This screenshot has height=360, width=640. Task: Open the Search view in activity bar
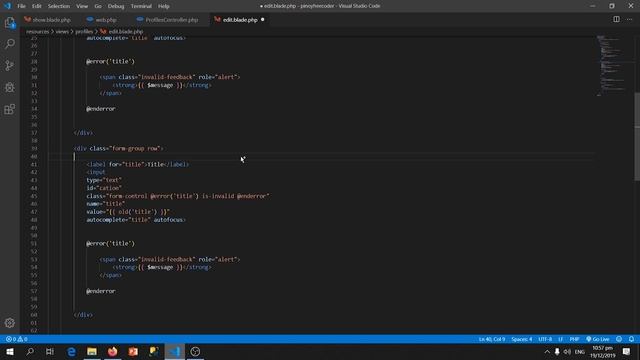tap(10, 44)
